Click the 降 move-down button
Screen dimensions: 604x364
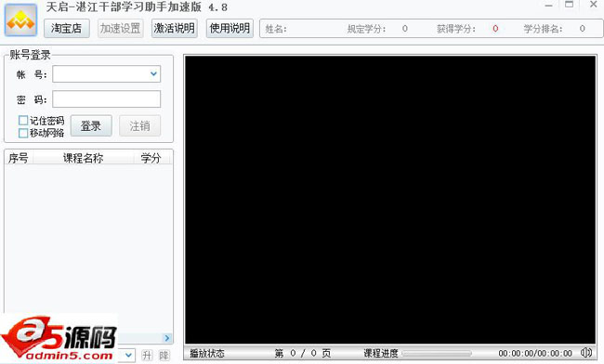(164, 355)
